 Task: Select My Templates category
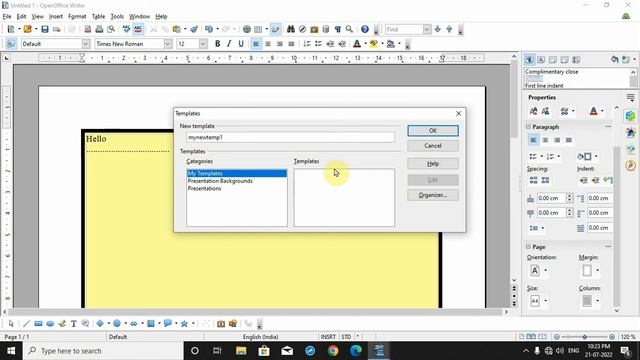tap(237, 173)
